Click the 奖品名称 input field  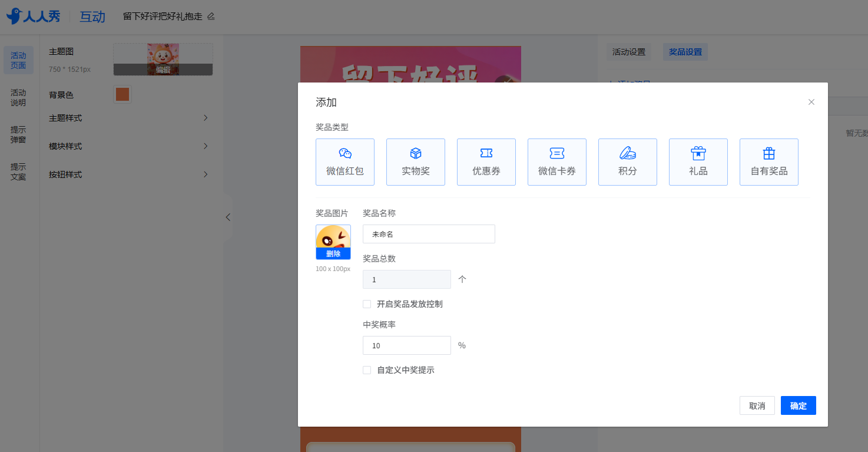pyautogui.click(x=429, y=234)
